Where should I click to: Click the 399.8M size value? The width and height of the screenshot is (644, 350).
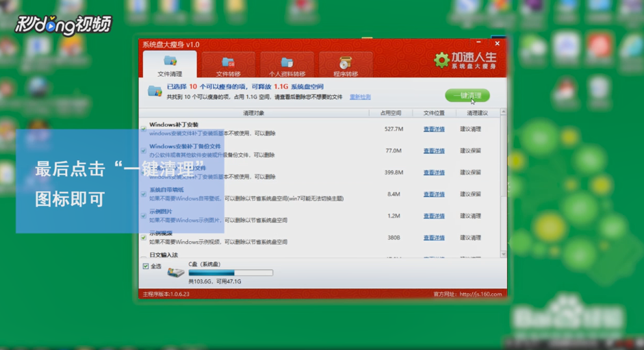(x=394, y=173)
